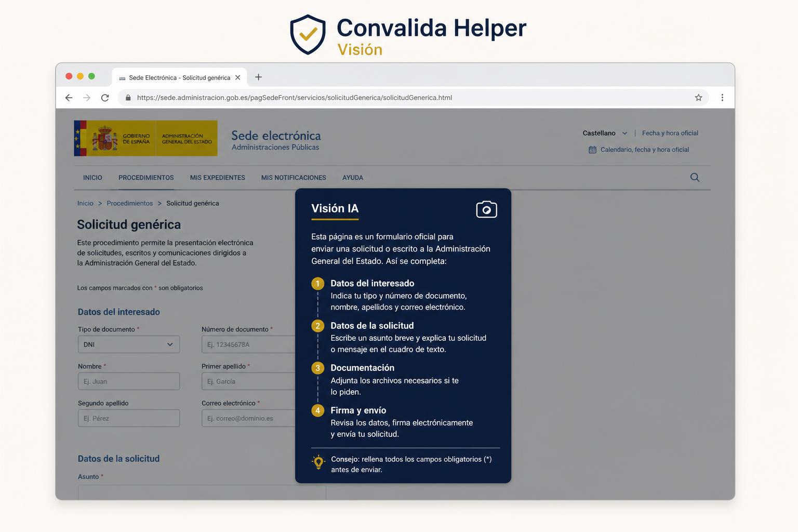Click the Gobierno de España logo

145,138
